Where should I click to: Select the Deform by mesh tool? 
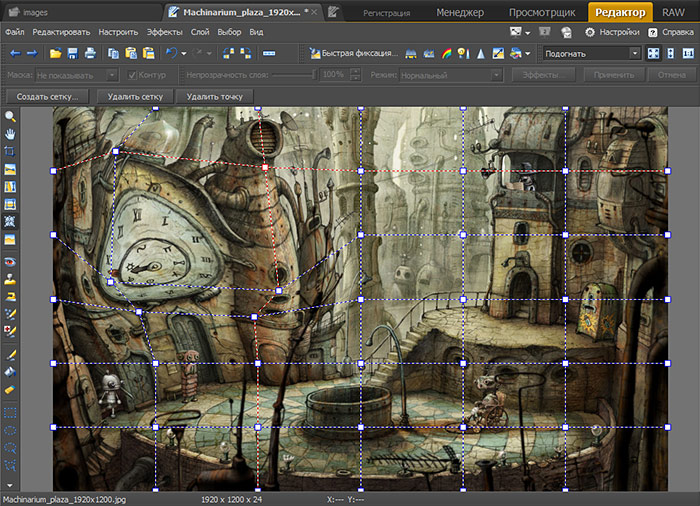coord(10,222)
